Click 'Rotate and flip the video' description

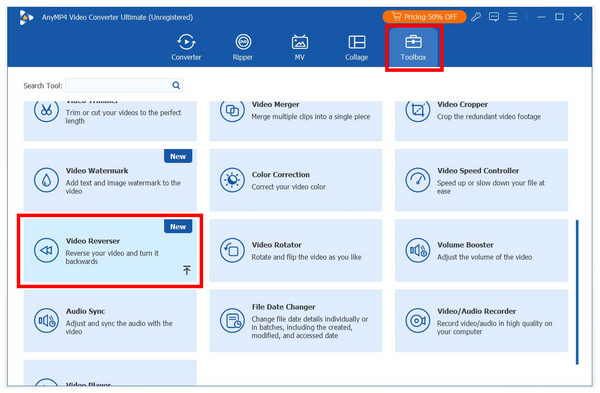point(307,257)
